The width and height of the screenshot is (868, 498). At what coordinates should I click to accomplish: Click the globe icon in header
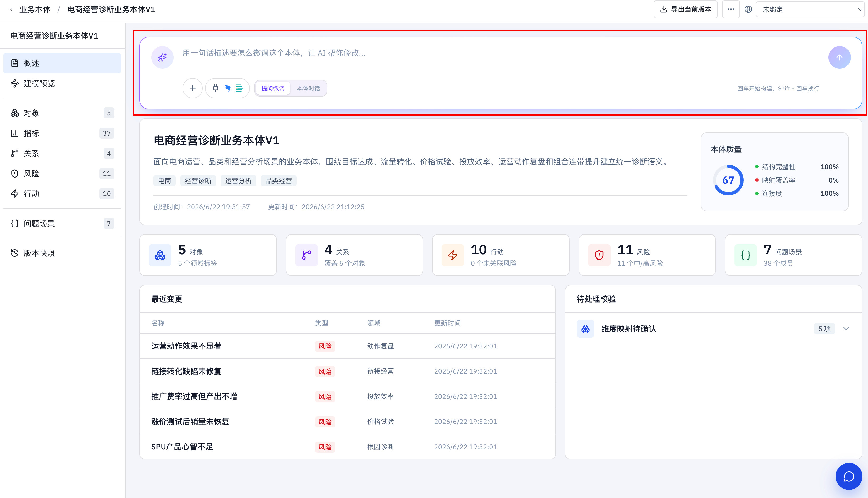click(x=748, y=9)
